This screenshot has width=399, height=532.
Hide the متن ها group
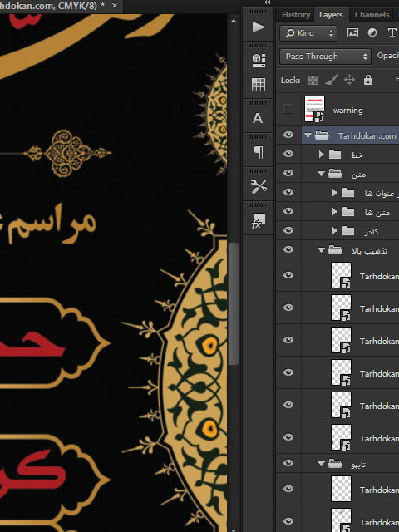coord(288,211)
